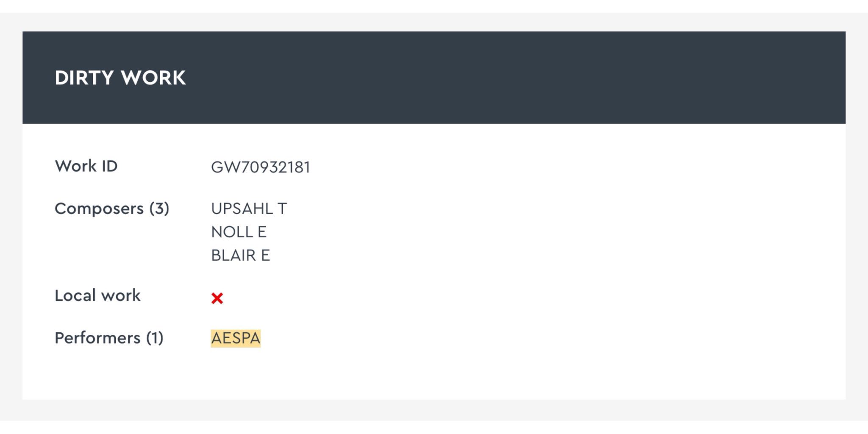Click composer UPSAHL T

[x=249, y=209]
